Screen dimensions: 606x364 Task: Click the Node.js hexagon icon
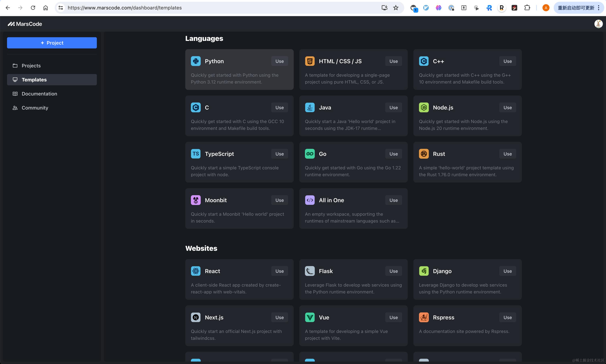[423, 107]
